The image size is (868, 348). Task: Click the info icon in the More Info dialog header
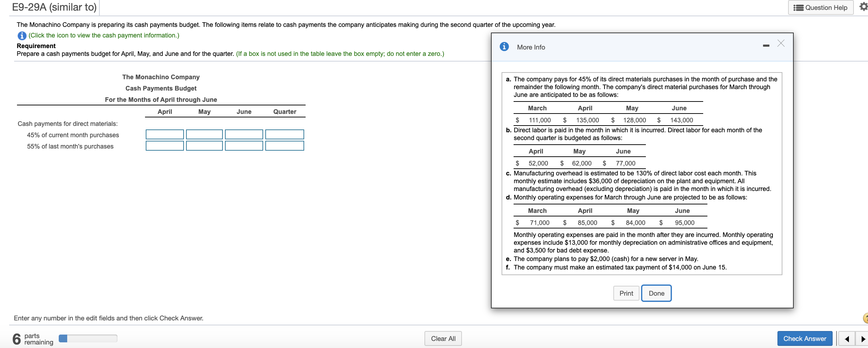(504, 46)
